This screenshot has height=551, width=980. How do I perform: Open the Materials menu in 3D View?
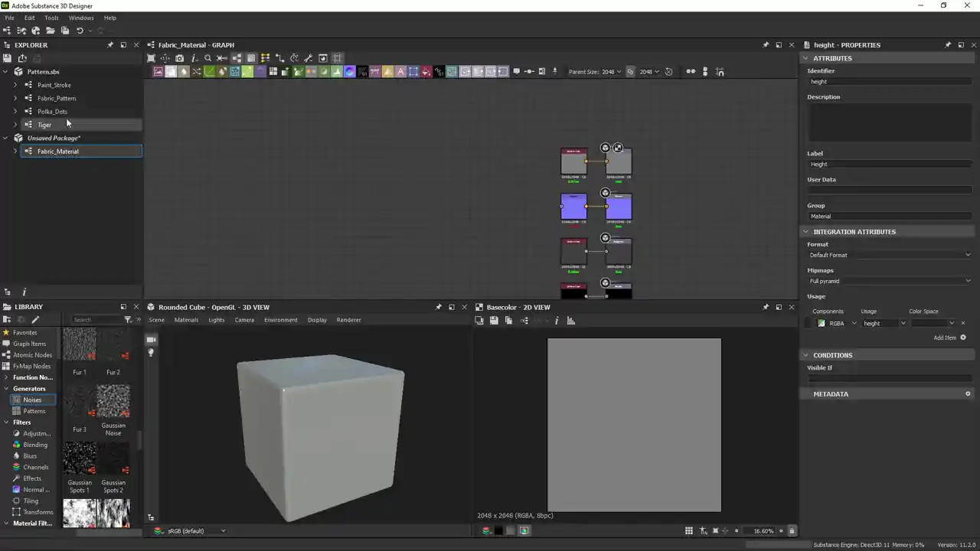(186, 320)
